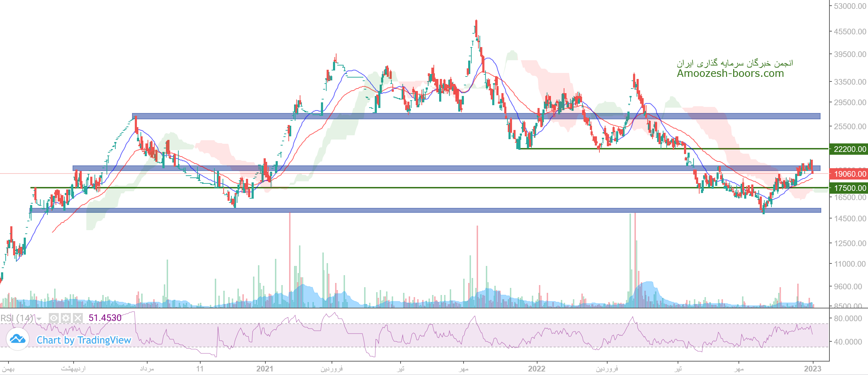Image resolution: width=868 pixels, height=375 pixels.
Task: Click the 80.0000 RSI scale label
Action: coord(847,318)
